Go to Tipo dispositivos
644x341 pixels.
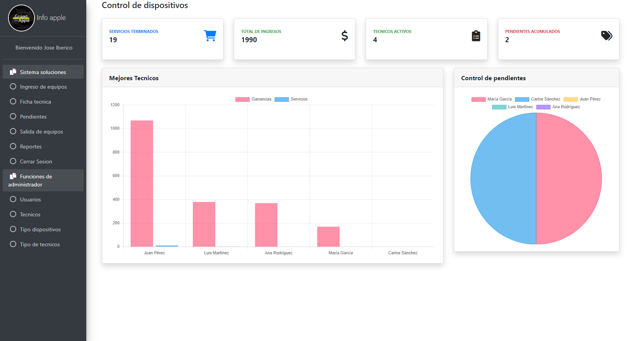43,229
